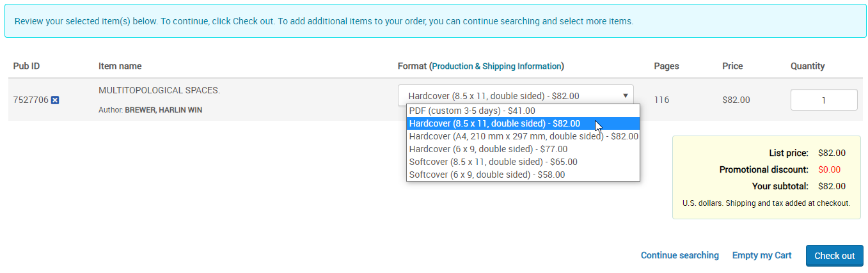The width and height of the screenshot is (868, 273).
Task: Select Softcover 6 x 9 for $58.00
Action: click(x=487, y=175)
